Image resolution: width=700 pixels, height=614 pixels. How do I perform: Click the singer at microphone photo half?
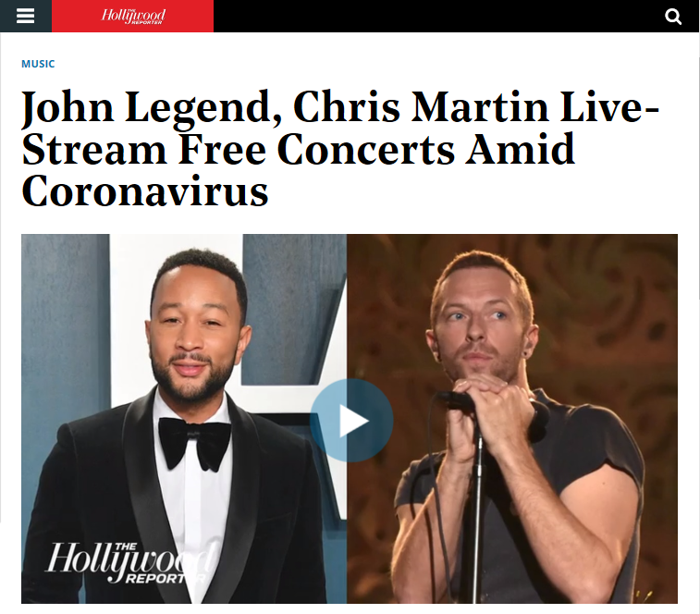tap(512, 419)
